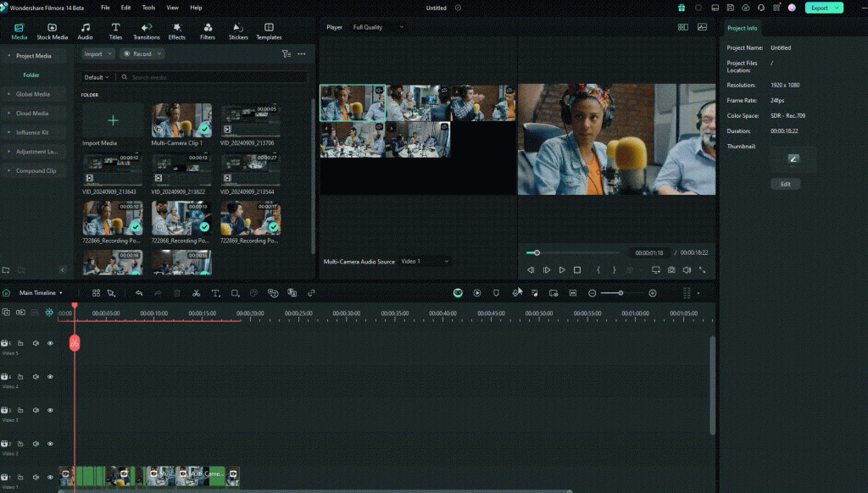This screenshot has height=493, width=868.
Task: Open the Import dropdown
Action: 98,53
